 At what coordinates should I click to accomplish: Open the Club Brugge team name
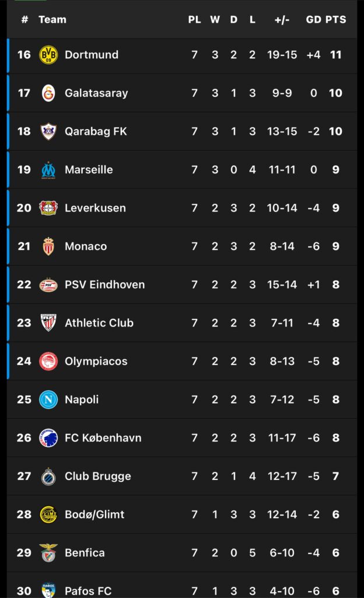pyautogui.click(x=97, y=476)
